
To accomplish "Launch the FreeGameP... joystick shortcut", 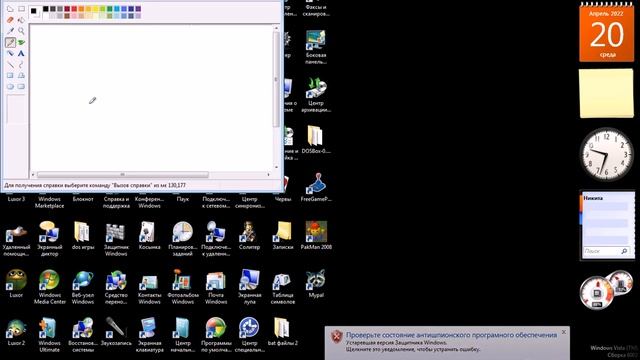I will [316, 188].
